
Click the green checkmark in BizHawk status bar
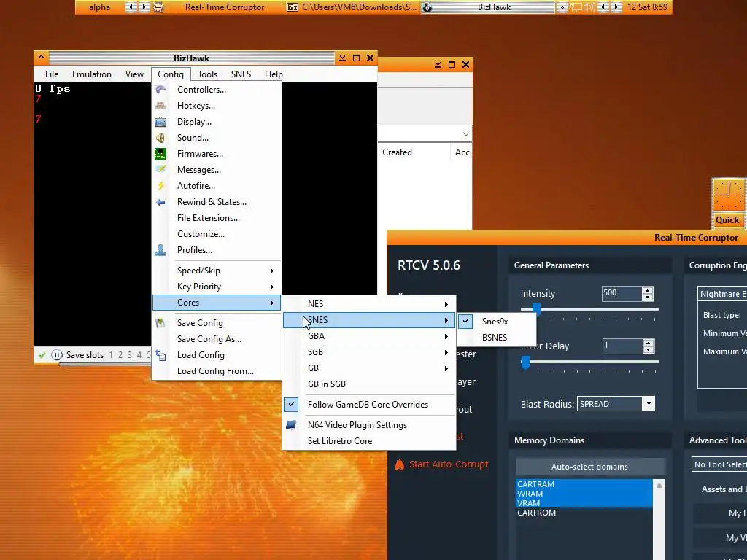click(x=42, y=355)
